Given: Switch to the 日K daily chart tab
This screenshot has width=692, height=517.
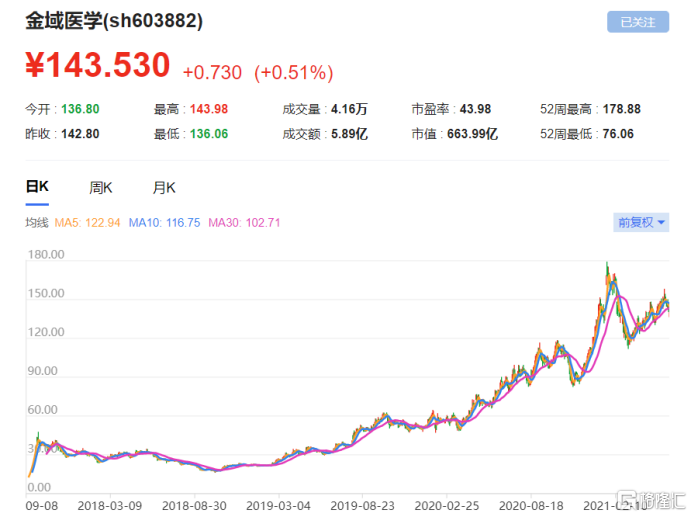Looking at the screenshot, I should tap(37, 187).
